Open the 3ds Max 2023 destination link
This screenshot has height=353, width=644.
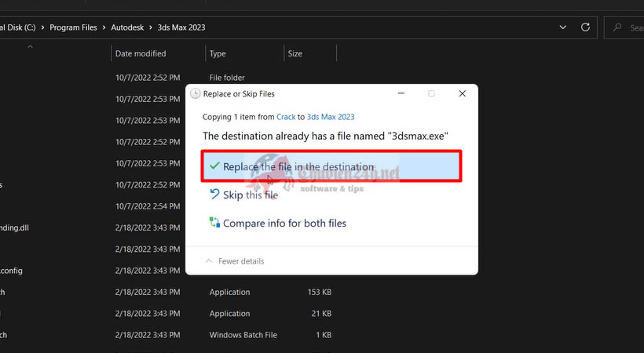pos(331,117)
